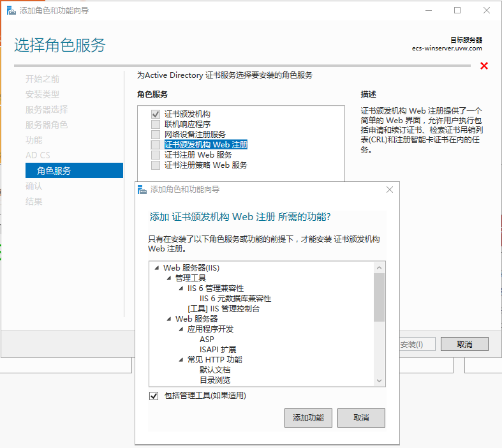Check 证书颁发机构 Web 注册 checkbox
Viewport: 502px width, 448px height.
(156, 145)
